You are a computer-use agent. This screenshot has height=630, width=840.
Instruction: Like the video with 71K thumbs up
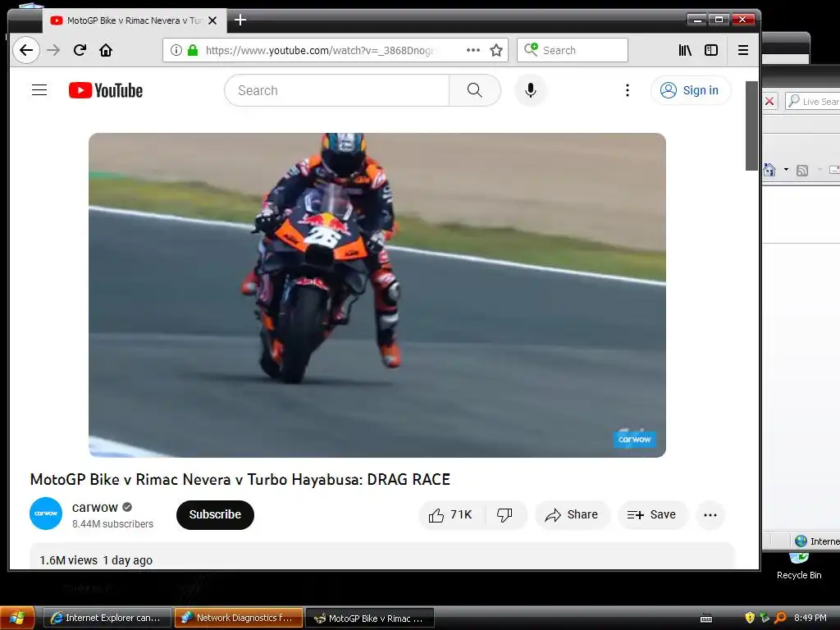(451, 515)
